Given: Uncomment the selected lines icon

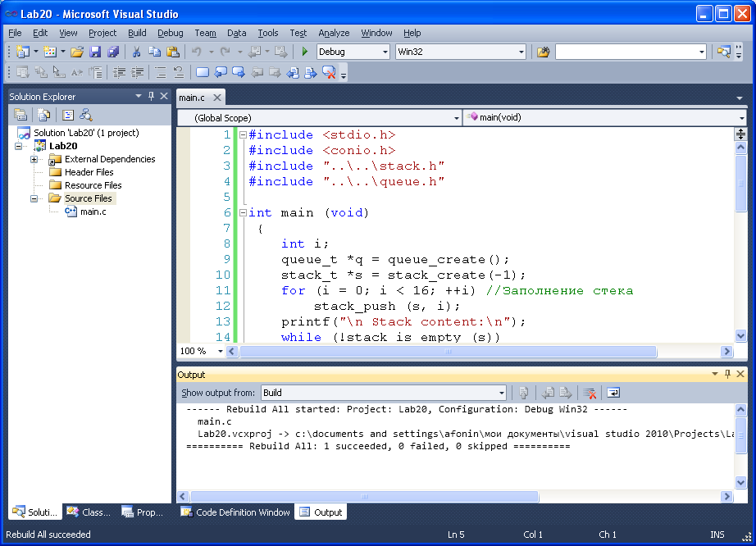Looking at the screenshot, I should [x=179, y=73].
